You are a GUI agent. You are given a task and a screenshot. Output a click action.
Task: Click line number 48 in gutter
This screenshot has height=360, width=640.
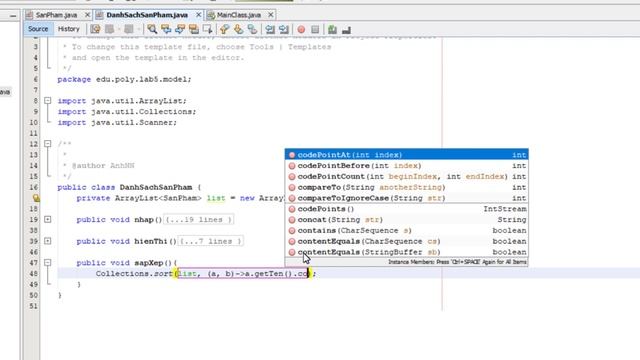point(33,273)
